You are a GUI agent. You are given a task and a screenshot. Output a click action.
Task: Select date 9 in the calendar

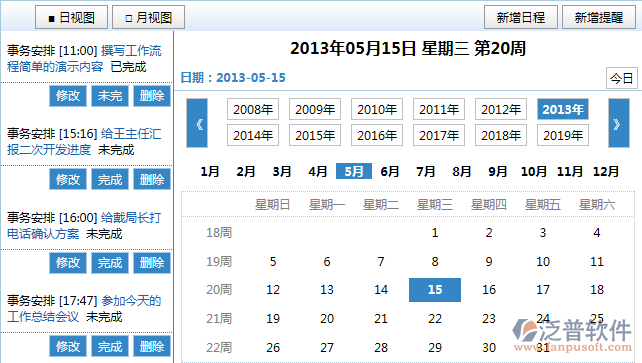pyautogui.click(x=489, y=261)
